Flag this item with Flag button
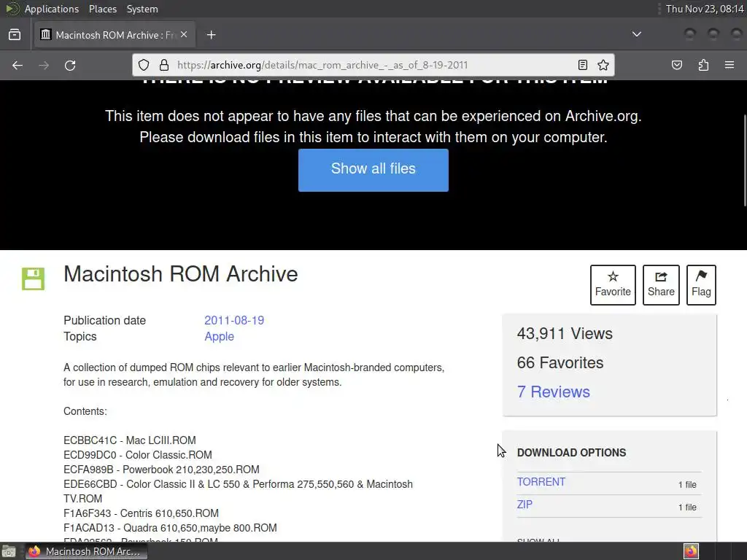747x560 pixels. pyautogui.click(x=701, y=285)
